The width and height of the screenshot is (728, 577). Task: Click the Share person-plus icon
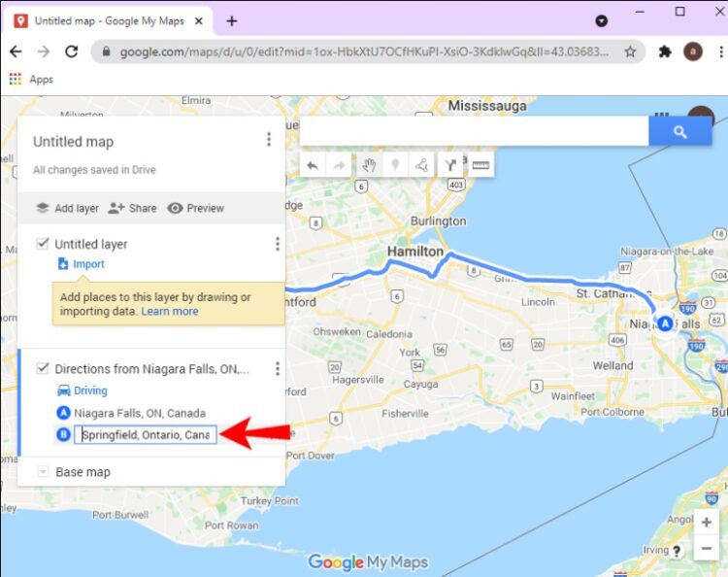(116, 208)
